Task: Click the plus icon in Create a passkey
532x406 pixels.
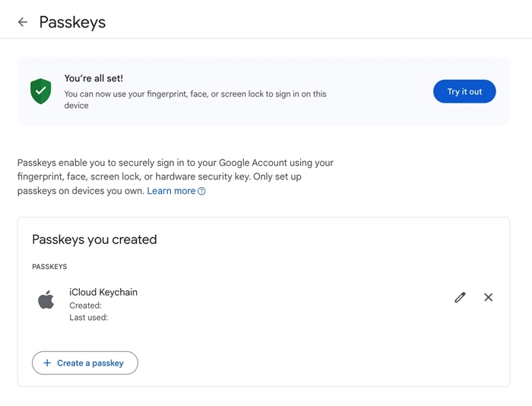Action: pyautogui.click(x=49, y=363)
